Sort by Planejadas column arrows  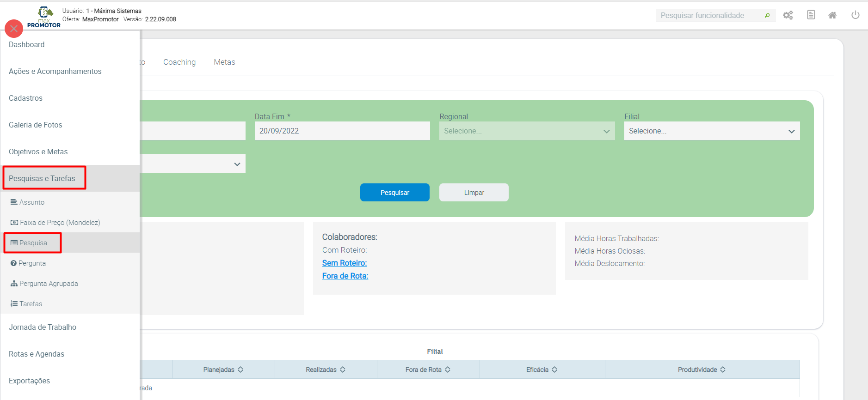[240, 370]
